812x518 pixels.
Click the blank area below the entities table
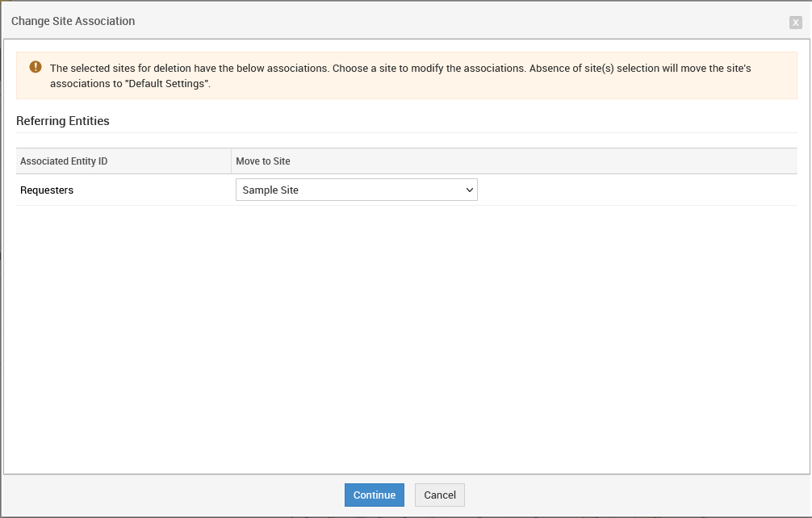pyautogui.click(x=404, y=339)
